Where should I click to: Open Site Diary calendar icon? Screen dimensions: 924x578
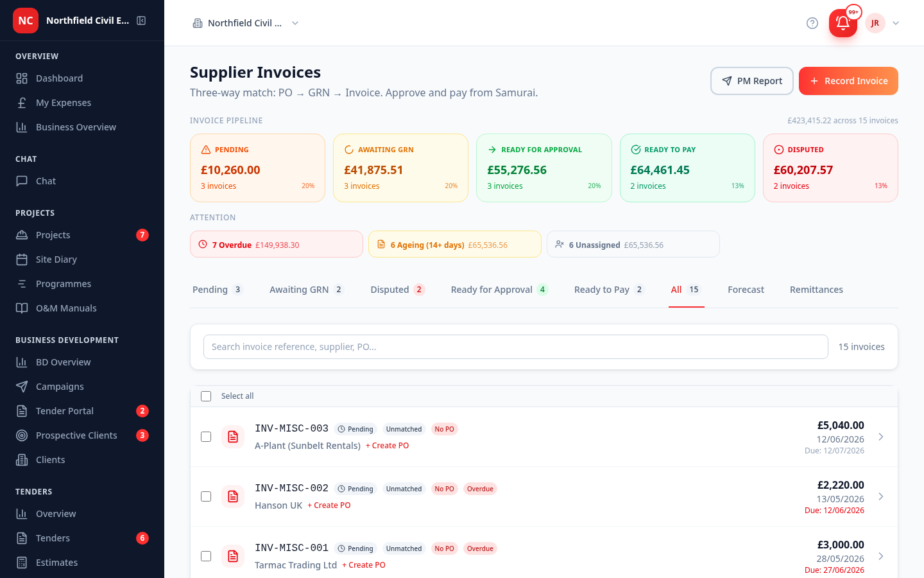pos(22,259)
